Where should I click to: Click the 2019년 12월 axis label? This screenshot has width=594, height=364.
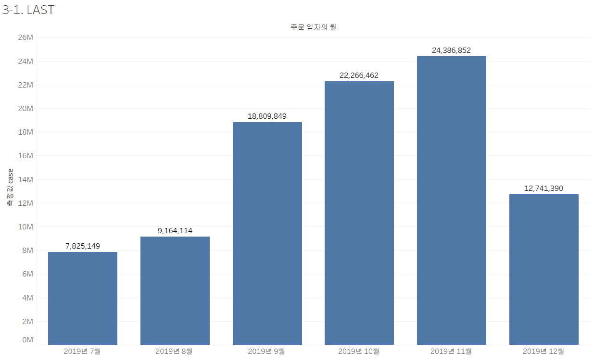coord(544,351)
